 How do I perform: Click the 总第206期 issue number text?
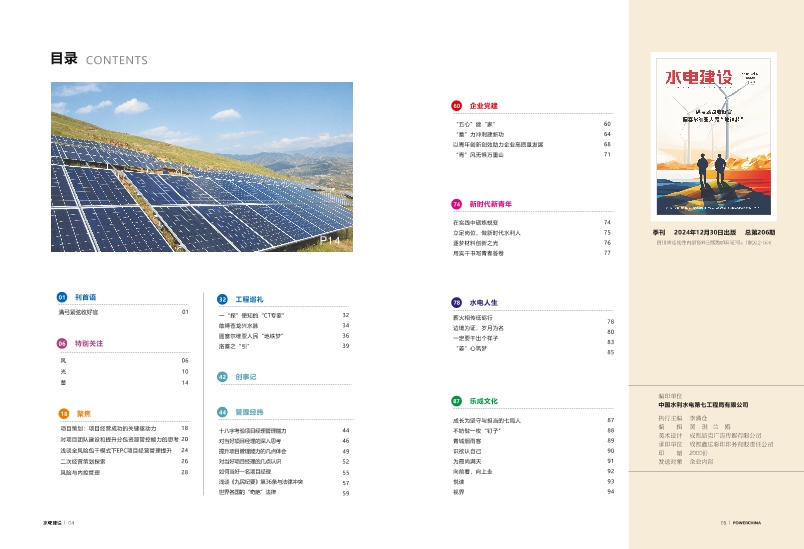(x=760, y=232)
